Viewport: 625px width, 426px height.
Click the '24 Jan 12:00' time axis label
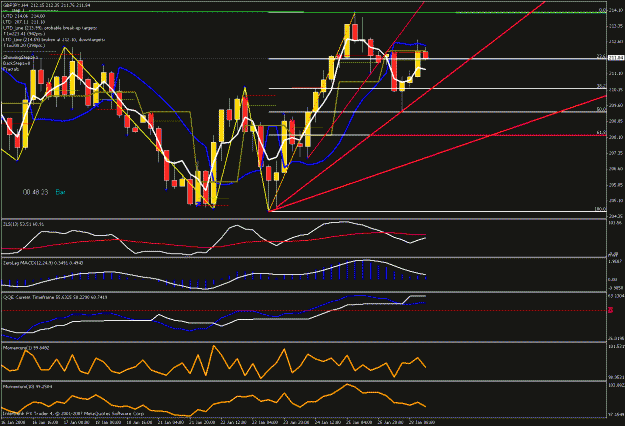(x=328, y=422)
